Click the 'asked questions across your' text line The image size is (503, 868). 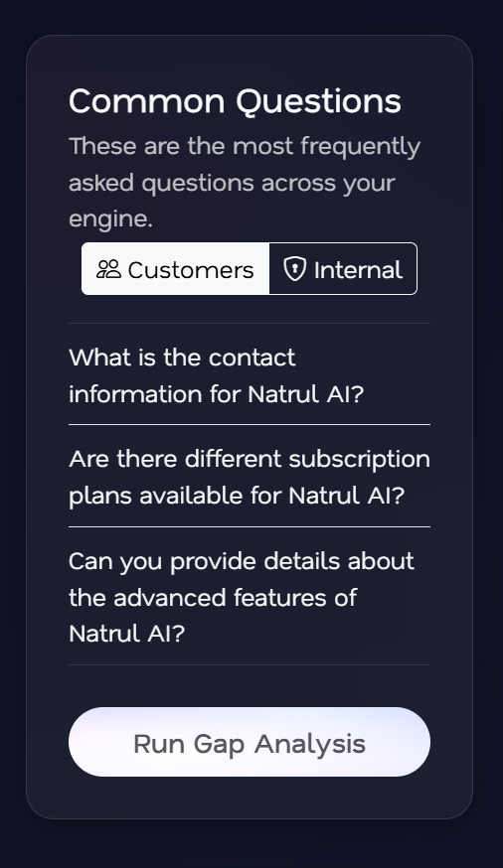(232, 183)
